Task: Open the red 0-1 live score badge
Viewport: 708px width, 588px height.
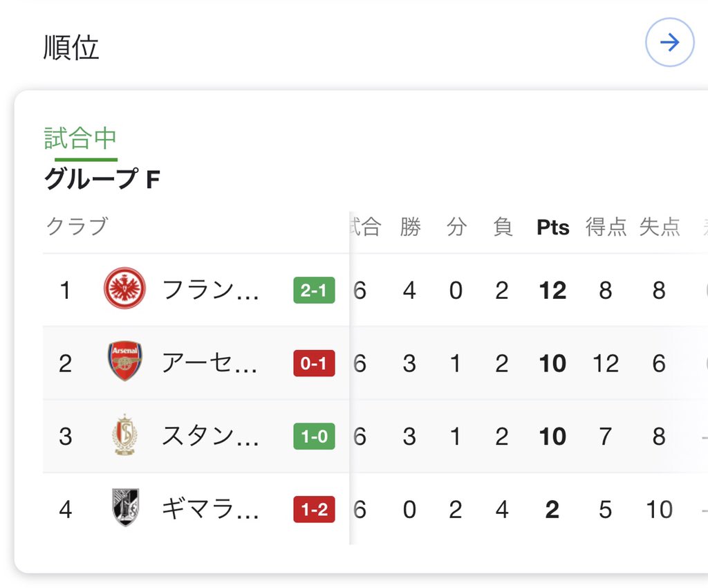Action: coord(315,363)
